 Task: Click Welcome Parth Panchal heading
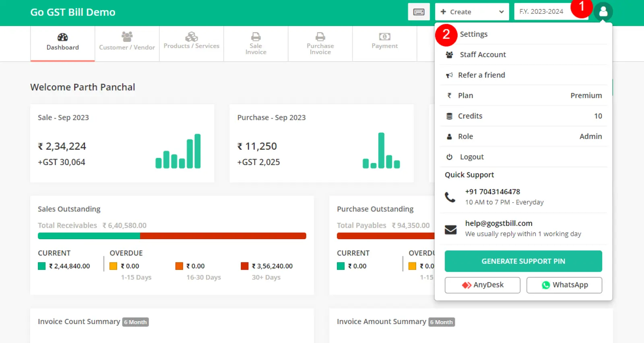click(83, 87)
